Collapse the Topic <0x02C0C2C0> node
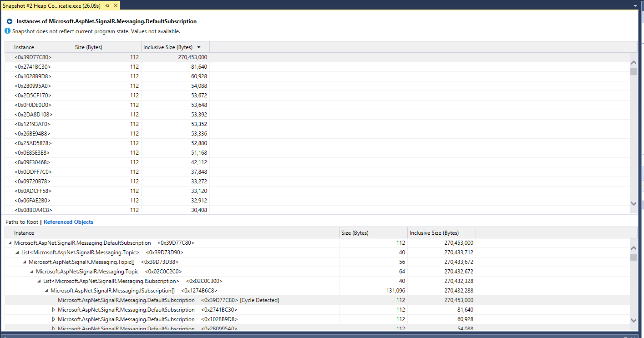The width and height of the screenshot is (644, 338). (x=31, y=271)
